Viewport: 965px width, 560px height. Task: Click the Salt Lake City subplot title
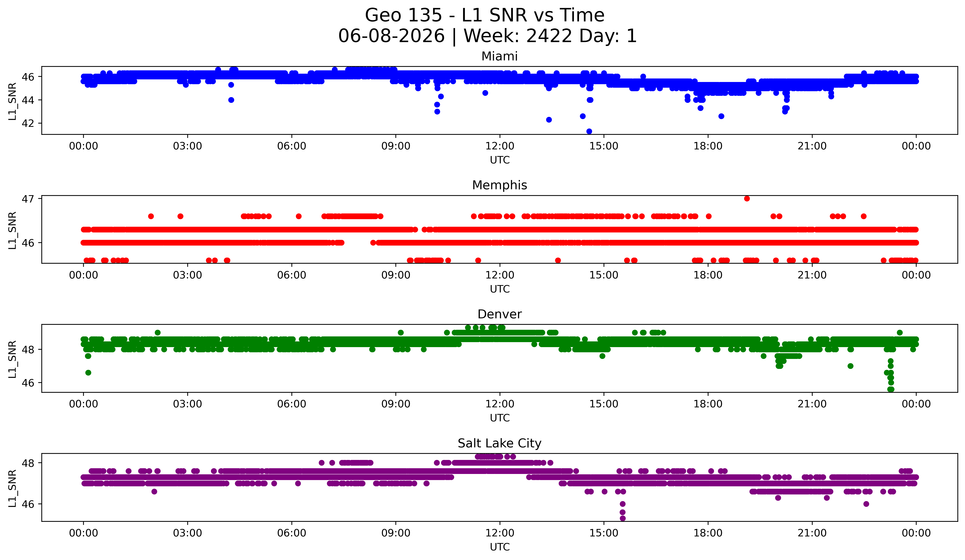pos(499,443)
